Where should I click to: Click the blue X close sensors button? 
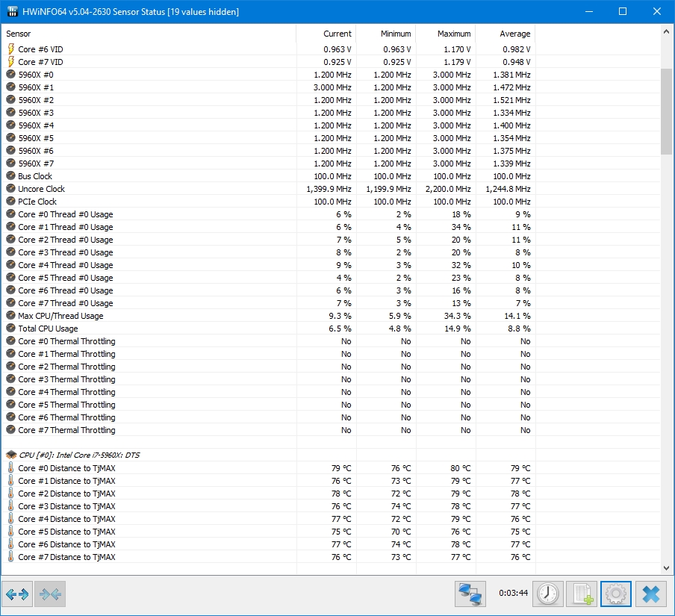tap(650, 594)
